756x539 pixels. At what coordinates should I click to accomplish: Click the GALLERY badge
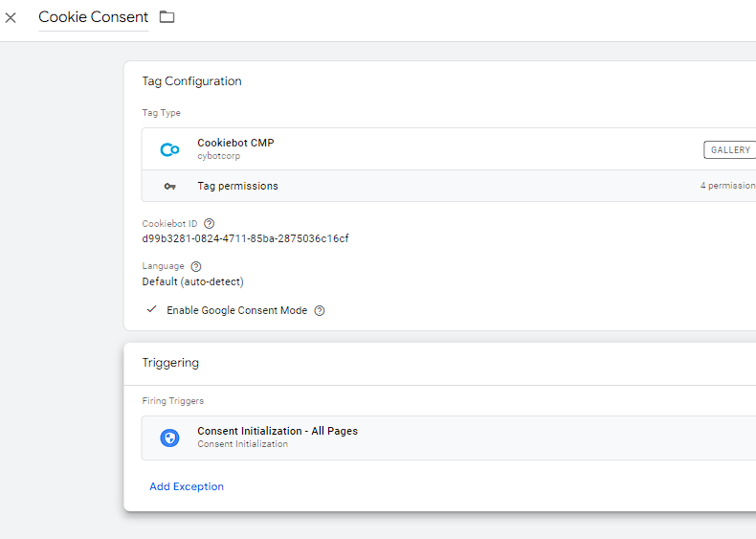(x=729, y=150)
